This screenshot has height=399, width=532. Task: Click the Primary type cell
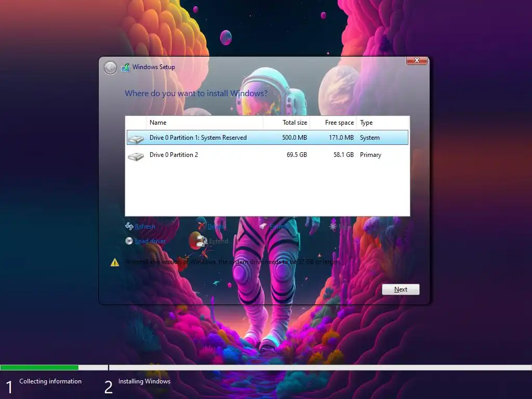pos(370,155)
